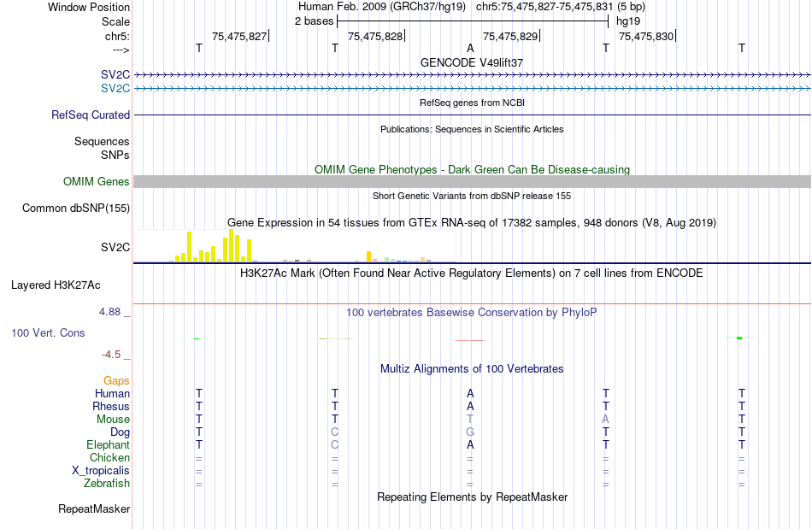The image size is (812, 529).
Task: Click the GENCODE V49lift37 track title
Action: point(472,62)
